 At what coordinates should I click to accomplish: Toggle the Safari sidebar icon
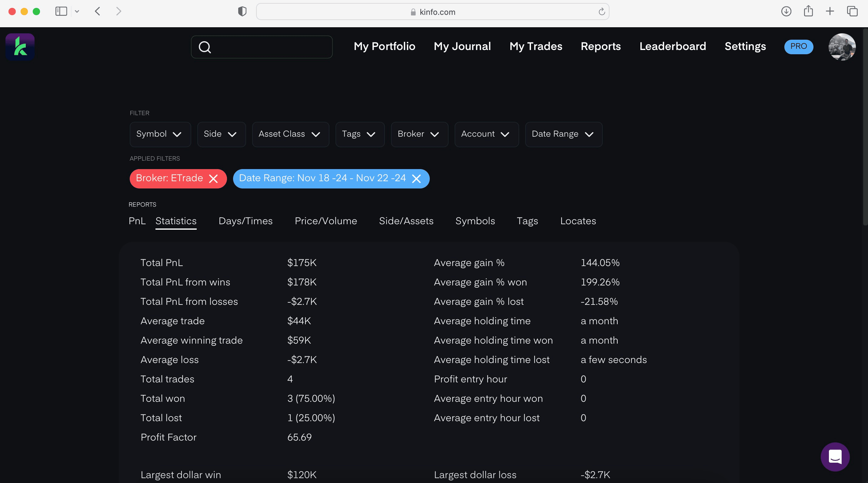click(61, 12)
